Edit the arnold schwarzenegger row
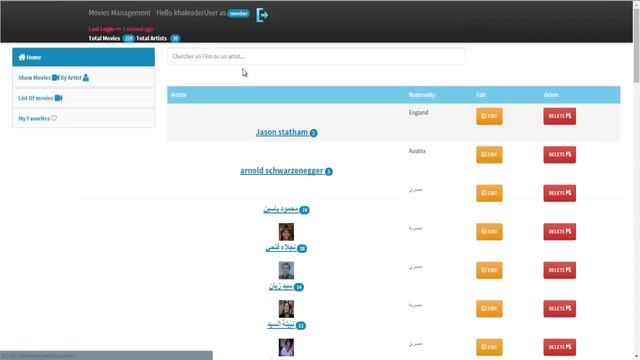Viewport: 640px width, 360px height. (489, 155)
